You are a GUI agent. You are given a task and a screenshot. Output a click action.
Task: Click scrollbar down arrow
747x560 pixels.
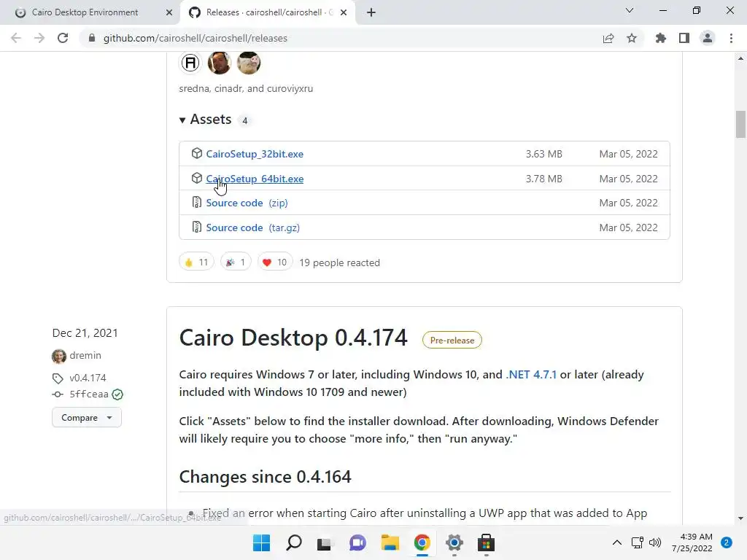(740, 518)
